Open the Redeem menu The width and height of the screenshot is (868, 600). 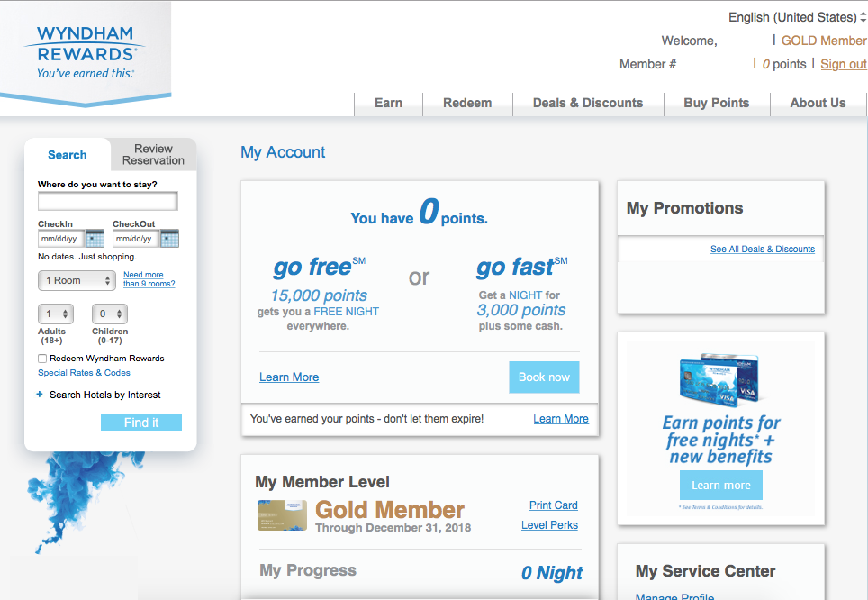click(x=467, y=103)
